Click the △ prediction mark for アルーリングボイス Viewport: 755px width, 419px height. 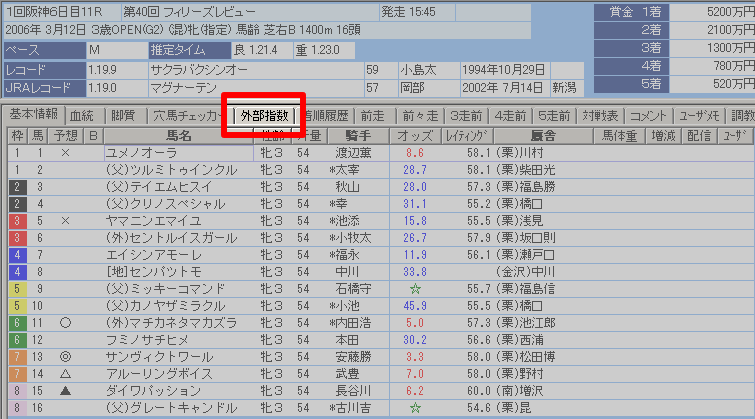[65, 373]
